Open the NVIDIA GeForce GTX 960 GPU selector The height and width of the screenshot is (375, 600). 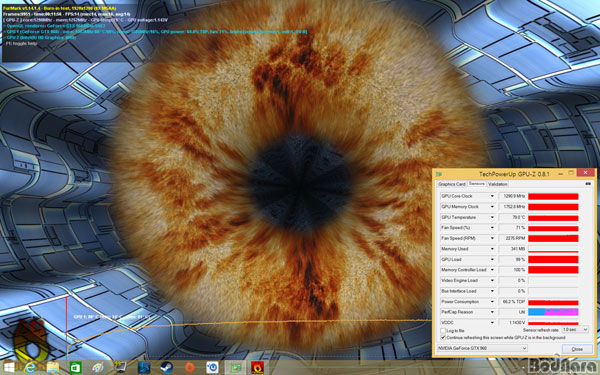click(482, 348)
